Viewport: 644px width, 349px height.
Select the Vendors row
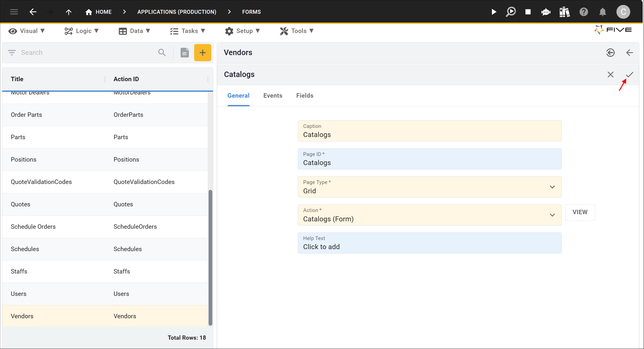[x=105, y=316]
